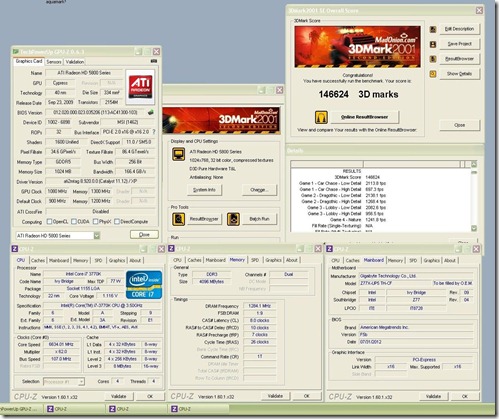The image size is (499, 419).
Task: Click the GPU-Z title bar icon
Action: point(16,52)
